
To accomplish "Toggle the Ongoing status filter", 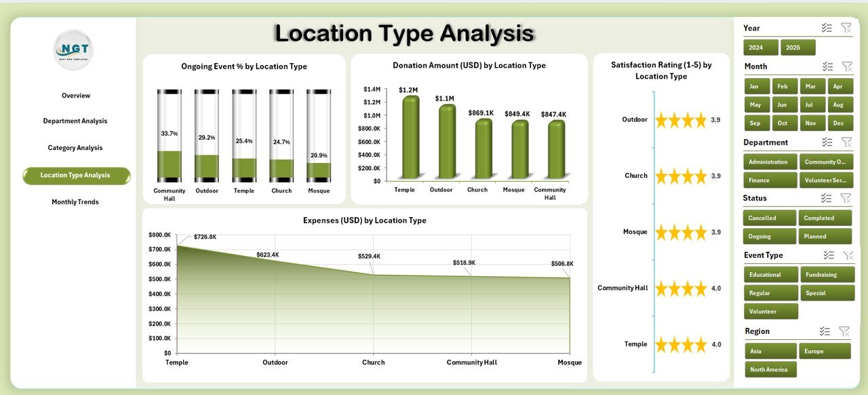I will click(x=770, y=236).
